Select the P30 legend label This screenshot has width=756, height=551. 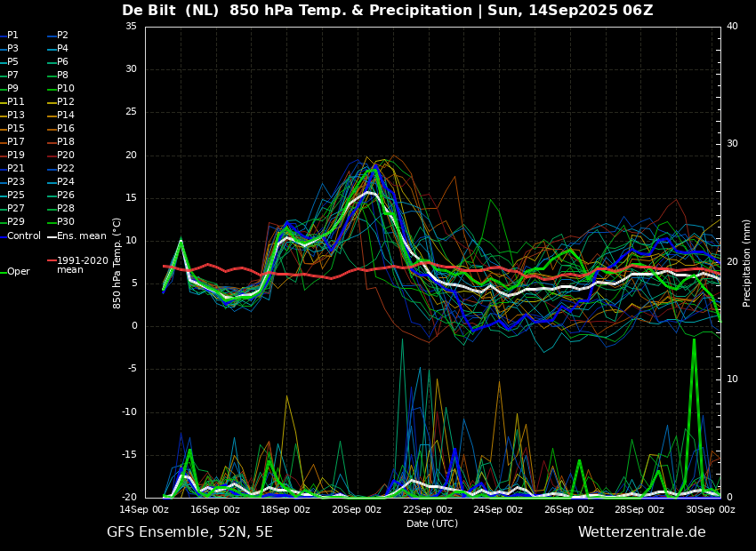pos(60,221)
